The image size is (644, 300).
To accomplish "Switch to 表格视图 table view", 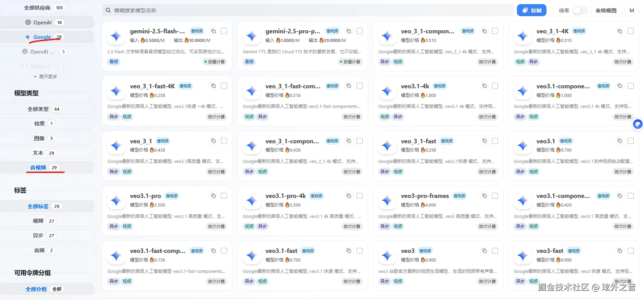I will click(x=606, y=10).
